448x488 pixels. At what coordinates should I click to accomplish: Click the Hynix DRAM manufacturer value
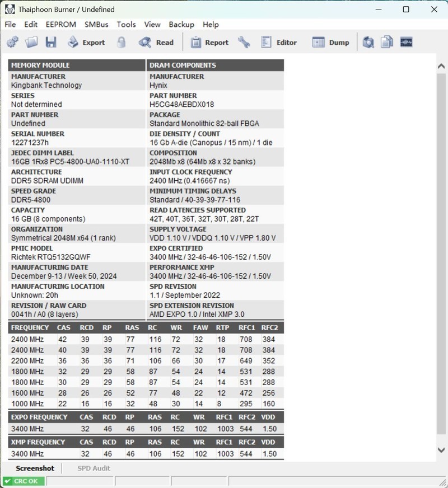pyautogui.click(x=158, y=85)
